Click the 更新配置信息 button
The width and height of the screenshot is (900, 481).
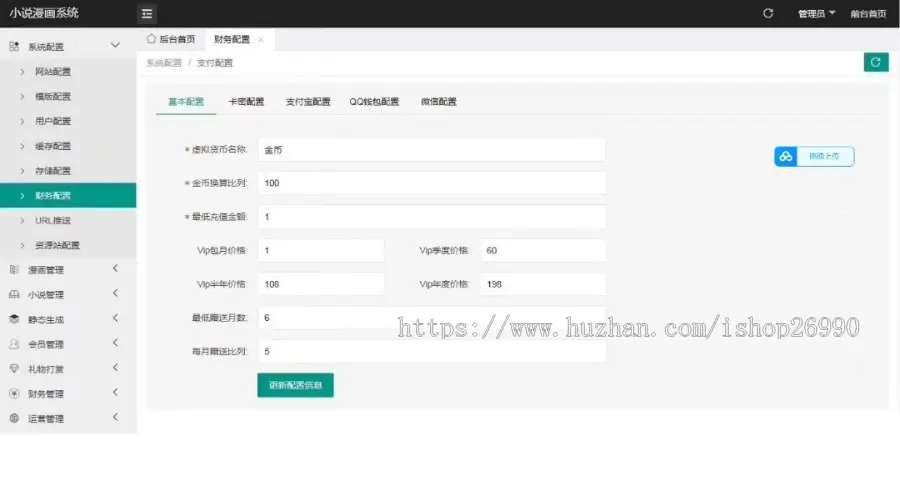(x=295, y=385)
